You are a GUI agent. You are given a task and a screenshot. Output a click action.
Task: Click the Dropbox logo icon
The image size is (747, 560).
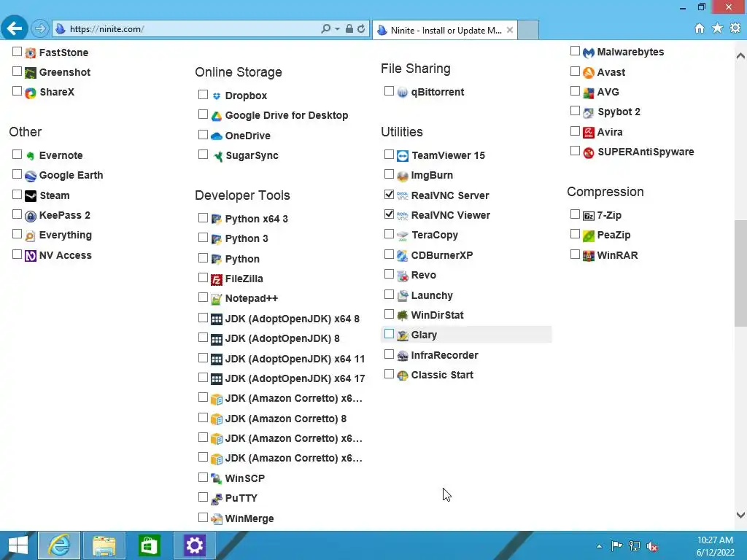(216, 96)
